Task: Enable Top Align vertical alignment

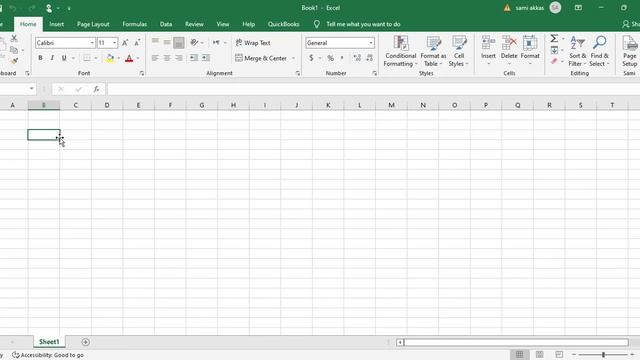Action: pyautogui.click(x=155, y=42)
